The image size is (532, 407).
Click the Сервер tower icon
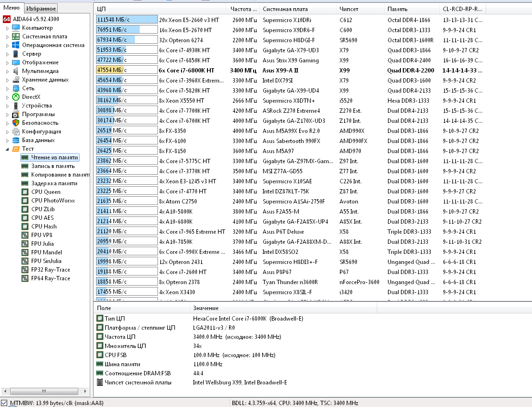pyautogui.click(x=16, y=54)
